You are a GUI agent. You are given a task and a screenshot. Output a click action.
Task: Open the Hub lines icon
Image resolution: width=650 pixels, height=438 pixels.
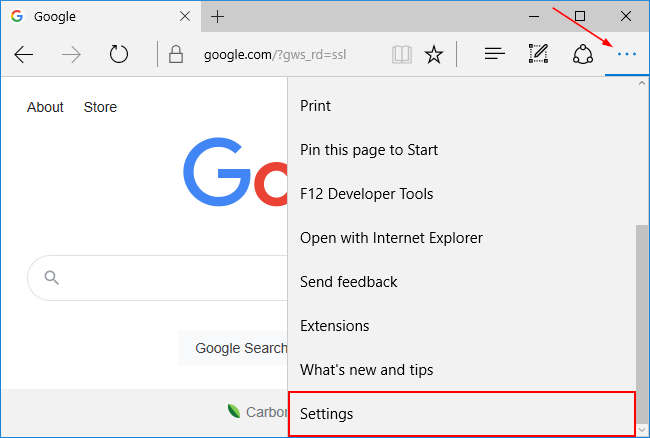(495, 54)
